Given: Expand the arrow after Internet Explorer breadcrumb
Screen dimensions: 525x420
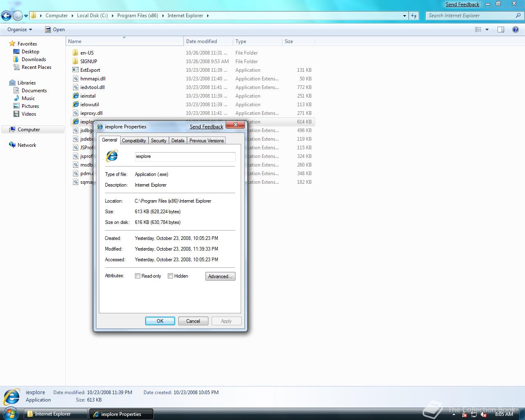Looking at the screenshot, I should click(x=208, y=16).
